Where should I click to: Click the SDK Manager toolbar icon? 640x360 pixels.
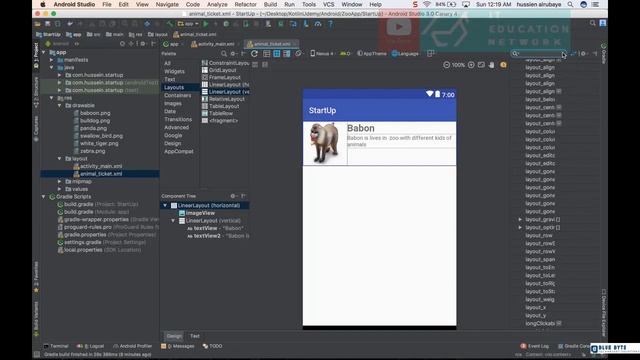pyautogui.click(x=306, y=24)
